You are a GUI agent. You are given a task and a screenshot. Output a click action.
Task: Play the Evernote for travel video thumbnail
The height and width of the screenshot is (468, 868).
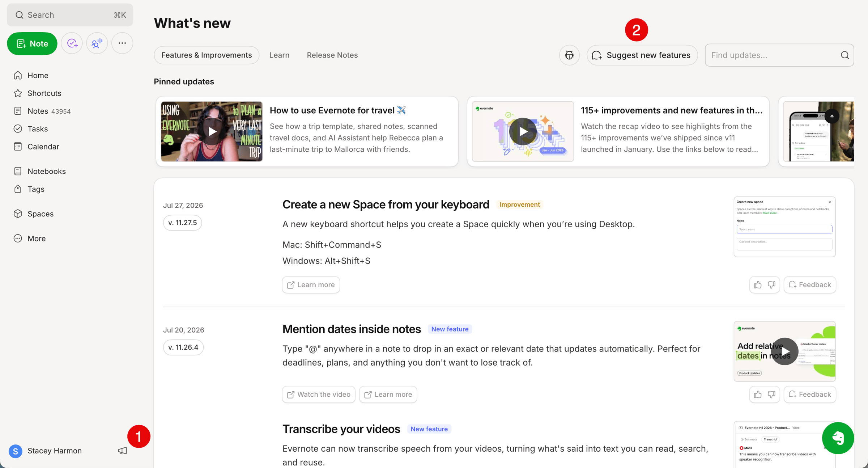tap(212, 131)
